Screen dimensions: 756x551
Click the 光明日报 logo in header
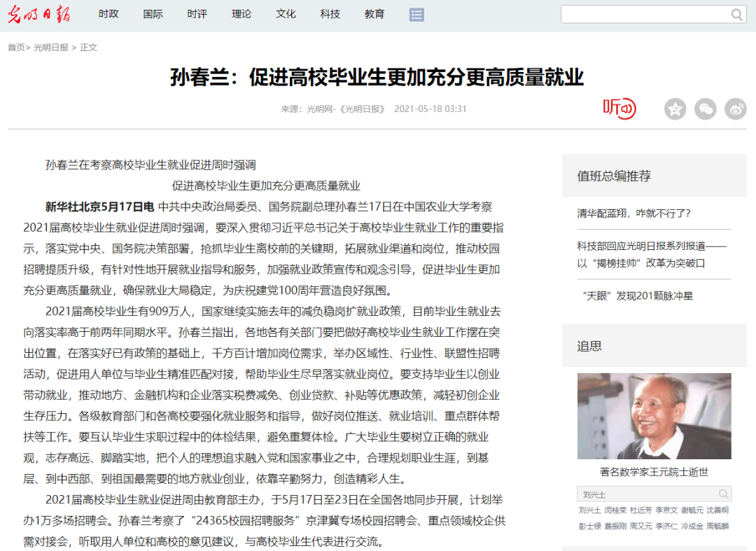pos(38,14)
